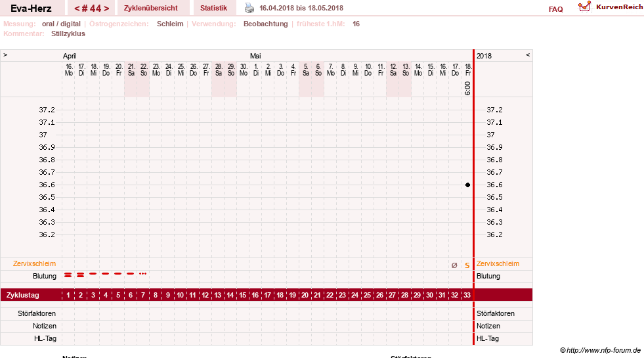The image size is (644, 358).
Task: Click the Zyklustag row label
Action: click(22, 295)
